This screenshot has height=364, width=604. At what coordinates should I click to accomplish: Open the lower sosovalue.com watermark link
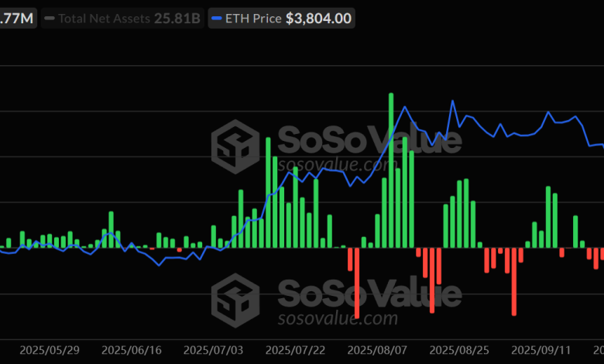coord(338,318)
